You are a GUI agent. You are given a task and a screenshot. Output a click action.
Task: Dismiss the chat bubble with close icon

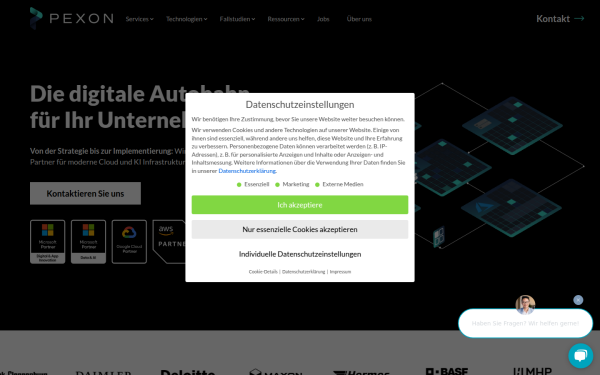pyautogui.click(x=578, y=300)
